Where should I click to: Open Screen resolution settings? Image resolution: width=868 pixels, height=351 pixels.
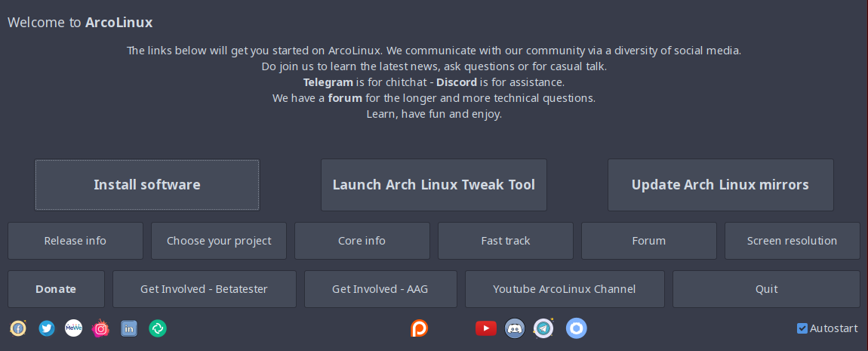[793, 241]
